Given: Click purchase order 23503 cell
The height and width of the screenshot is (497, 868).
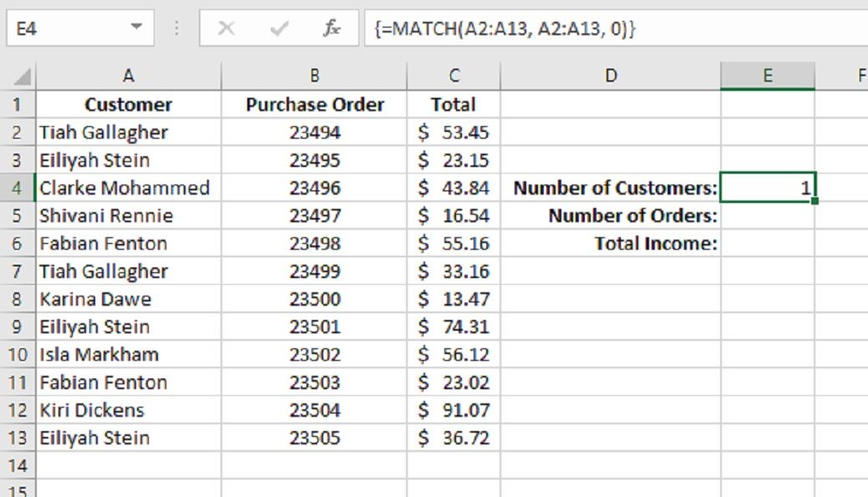Looking at the screenshot, I should click(314, 383).
